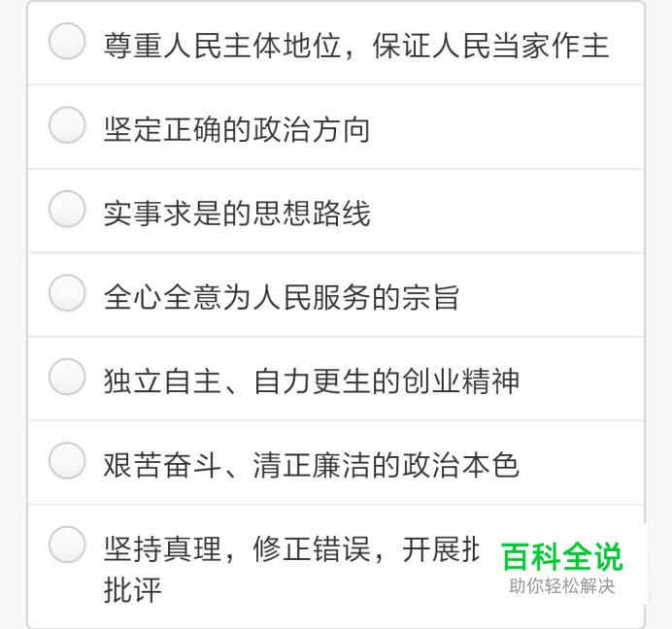This screenshot has width=672, height=629.
Task: Tick the radio circle beside 实事求是的思想路线
Action: (x=67, y=210)
